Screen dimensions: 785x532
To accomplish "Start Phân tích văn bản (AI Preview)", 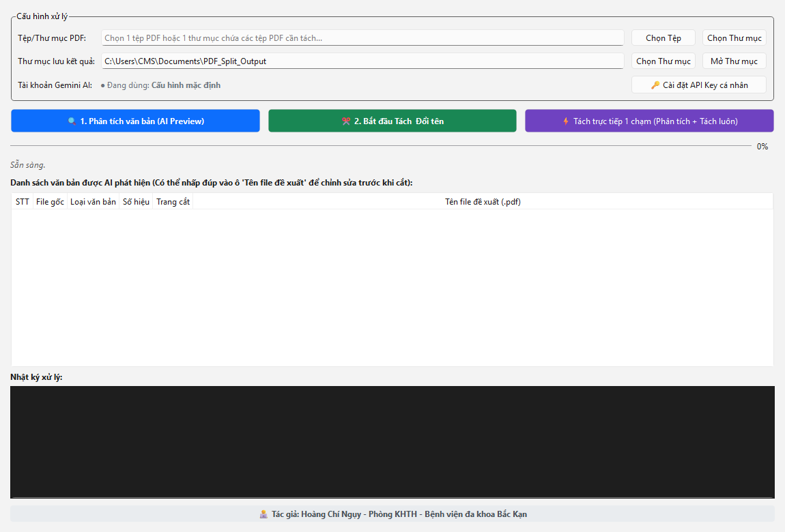I will pos(135,121).
